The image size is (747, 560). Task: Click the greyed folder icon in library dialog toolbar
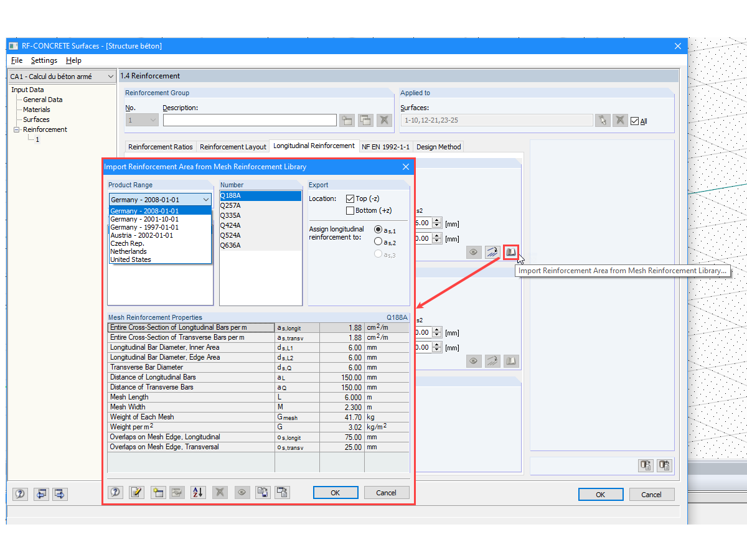coord(177,492)
